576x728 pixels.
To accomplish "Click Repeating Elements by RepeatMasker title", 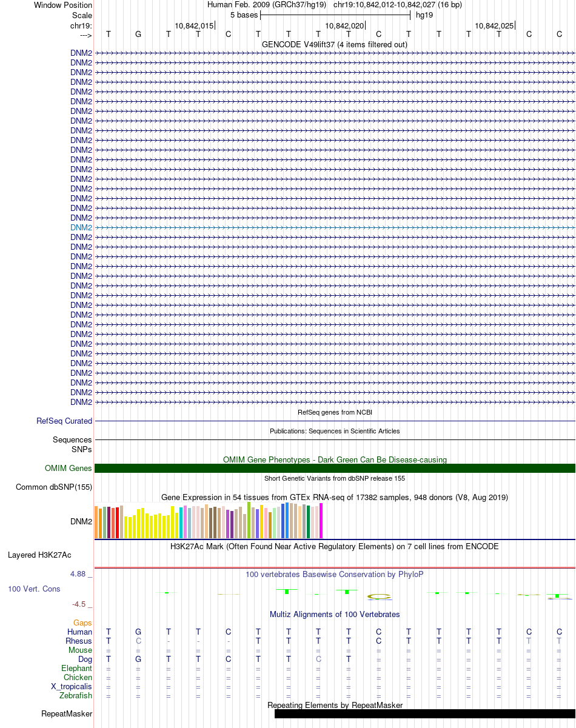I will click(x=335, y=705).
